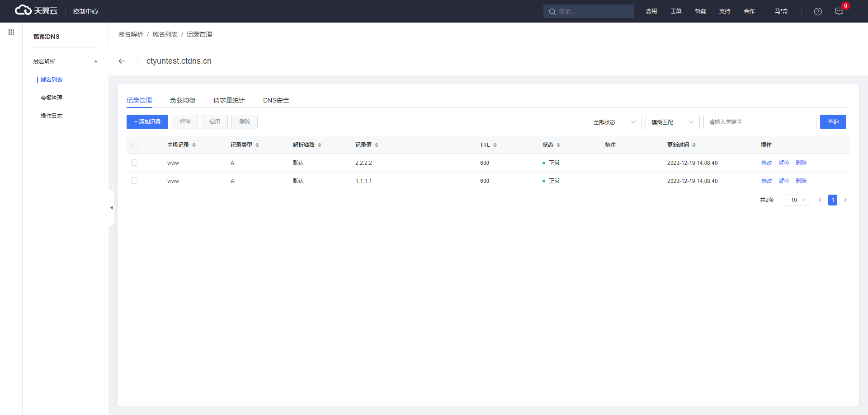Click the 请输入关键字 search field
The height and width of the screenshot is (415, 868).
click(x=759, y=122)
